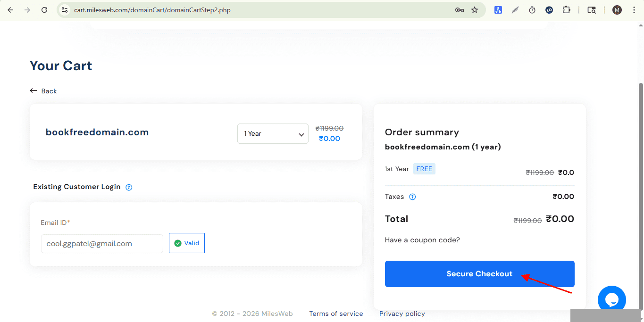
Task: Click the stopwatch timer extension icon
Action: 532,9
